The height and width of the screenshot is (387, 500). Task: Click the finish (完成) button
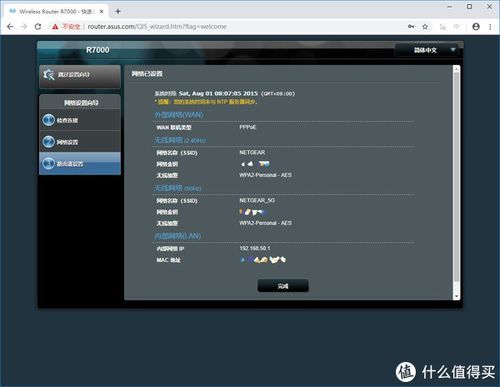[283, 286]
